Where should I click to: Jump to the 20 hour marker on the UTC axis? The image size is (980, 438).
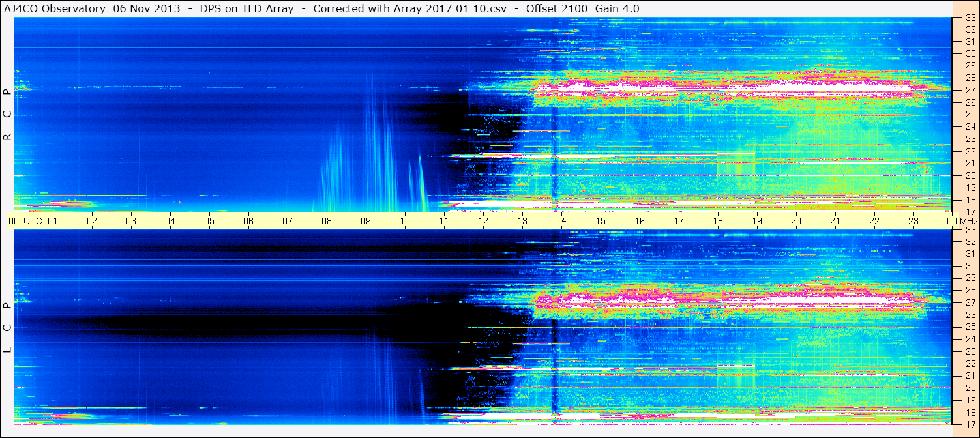pos(796,221)
